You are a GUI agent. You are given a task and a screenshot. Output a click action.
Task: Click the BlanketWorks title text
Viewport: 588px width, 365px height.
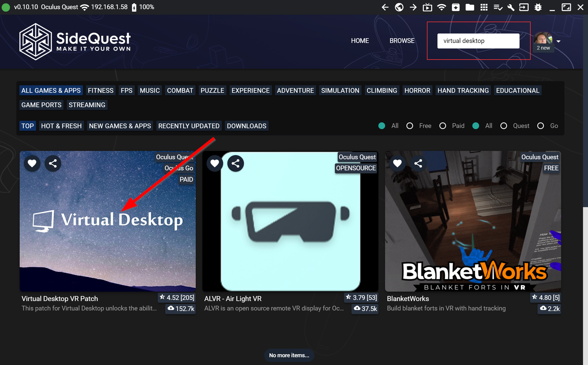[408, 299]
